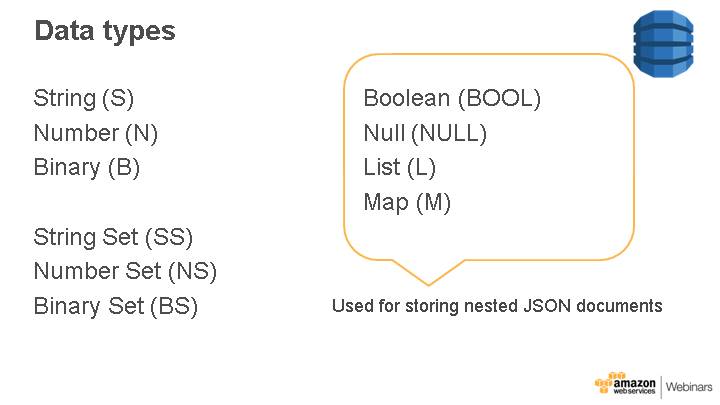This screenshot has height=405, width=720.
Task: Click the word Null in the callout
Action: tap(384, 133)
